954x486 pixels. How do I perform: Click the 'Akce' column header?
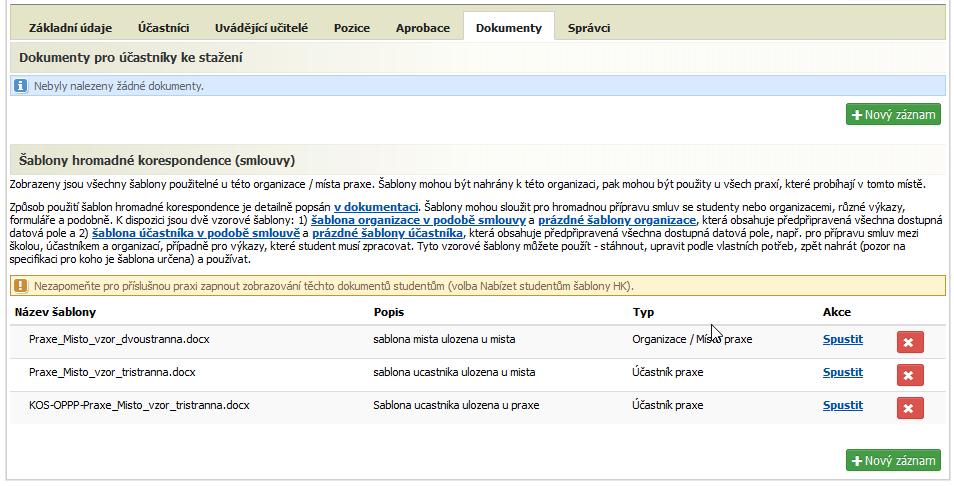pyautogui.click(x=837, y=312)
